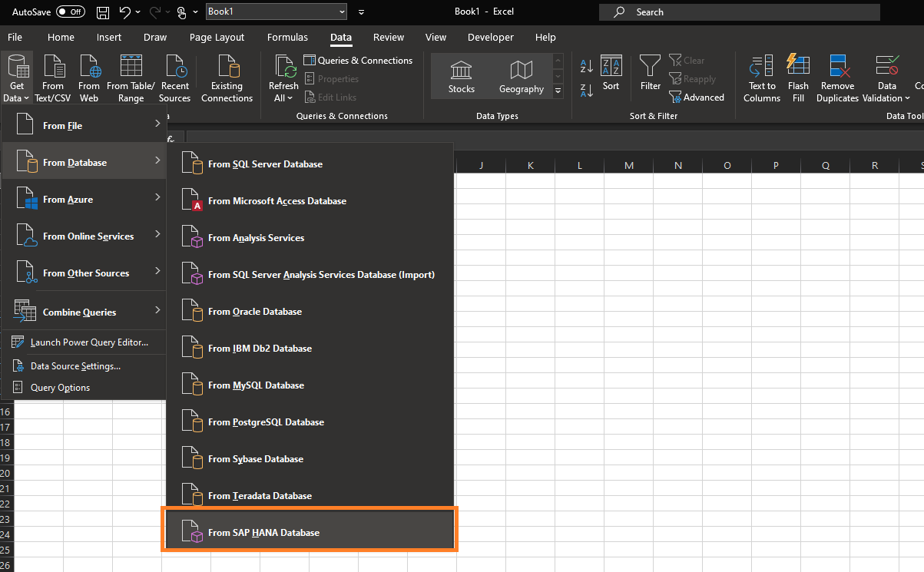Image resolution: width=924 pixels, height=572 pixels.
Task: Open Queries & Connections pane
Action: (358, 61)
